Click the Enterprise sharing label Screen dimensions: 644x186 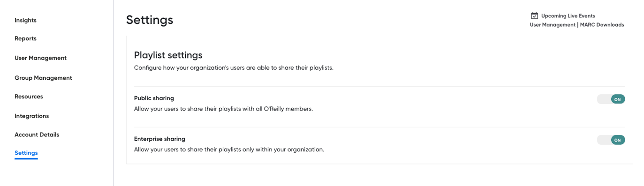[159, 139]
